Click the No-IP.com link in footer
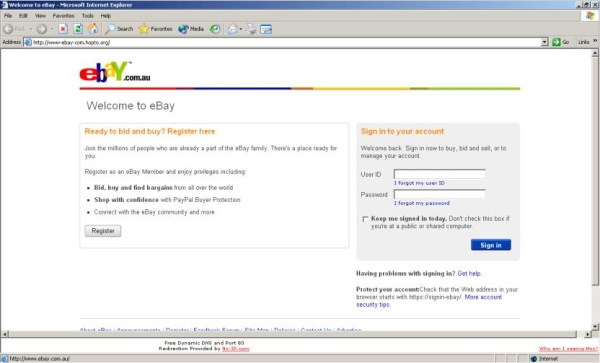Image resolution: width=600 pixels, height=363 pixels. point(235,349)
